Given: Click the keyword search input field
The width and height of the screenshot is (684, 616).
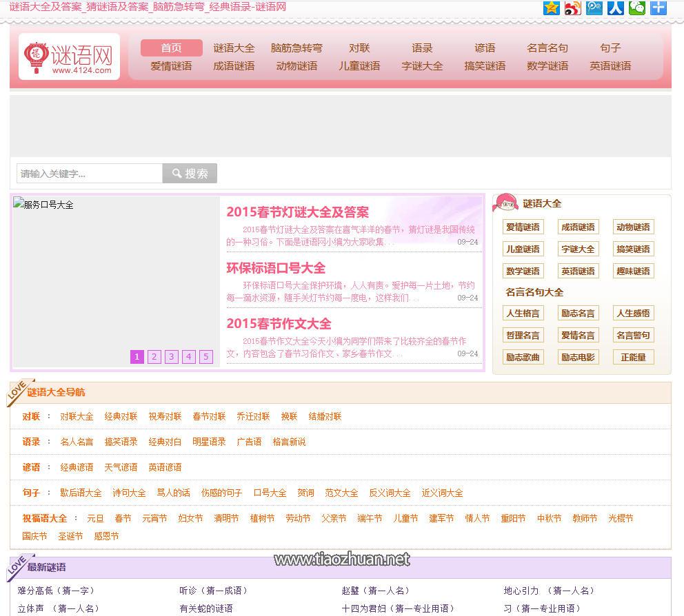Looking at the screenshot, I should [x=90, y=173].
